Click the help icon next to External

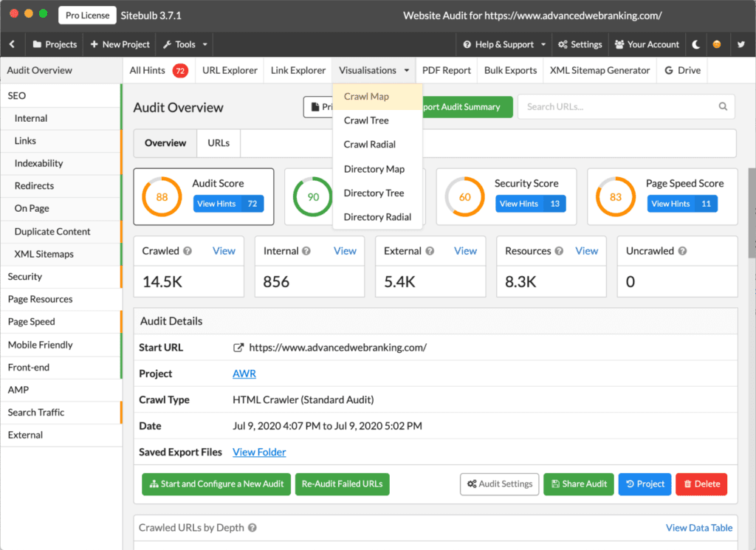pos(430,251)
